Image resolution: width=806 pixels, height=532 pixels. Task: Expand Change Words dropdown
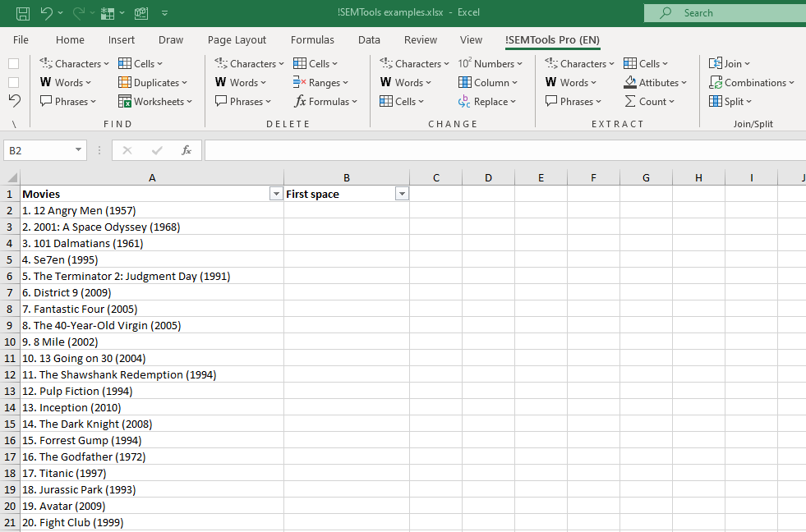click(429, 83)
